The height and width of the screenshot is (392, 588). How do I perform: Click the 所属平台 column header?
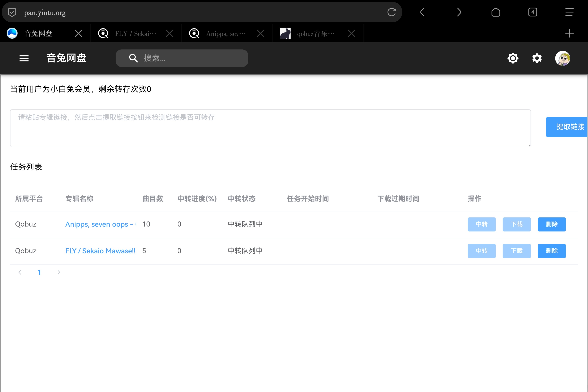(x=29, y=199)
